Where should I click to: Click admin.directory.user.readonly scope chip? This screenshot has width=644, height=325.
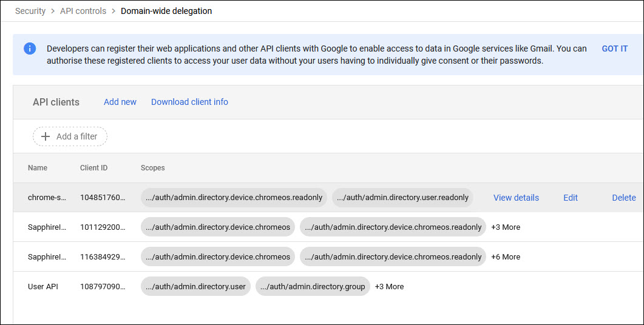(402, 198)
